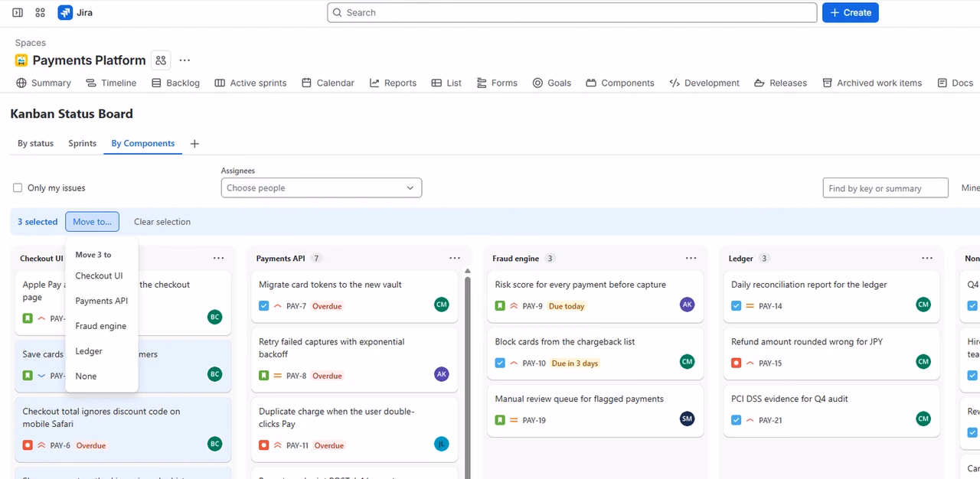Open the Timeline tab
Screen dimensions: 980x479
click(111, 83)
